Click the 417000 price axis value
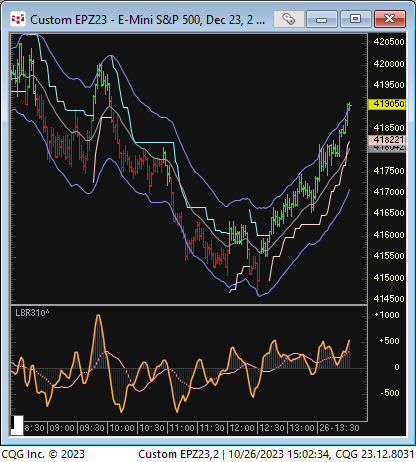 tap(389, 192)
